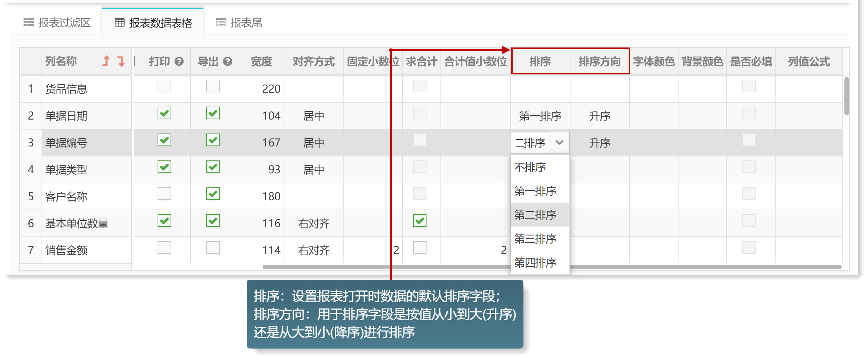Viewport: 868px width, 357px height.
Task: Uncheck 求合计 for 基本单位数量 row
Action: (x=420, y=221)
